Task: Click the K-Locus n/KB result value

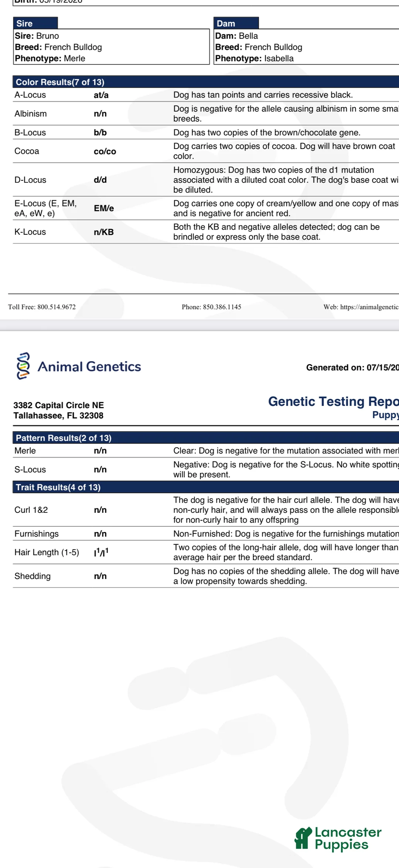Action: point(104,232)
